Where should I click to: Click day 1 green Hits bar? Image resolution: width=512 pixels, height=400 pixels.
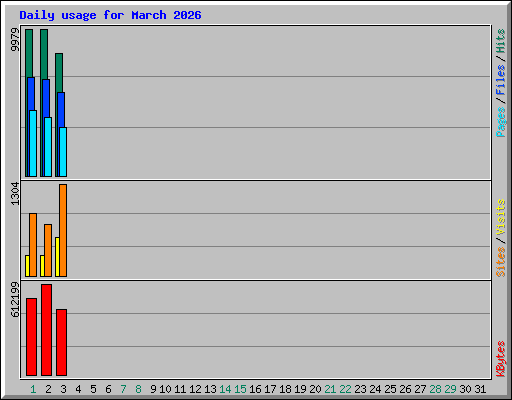click(29, 53)
